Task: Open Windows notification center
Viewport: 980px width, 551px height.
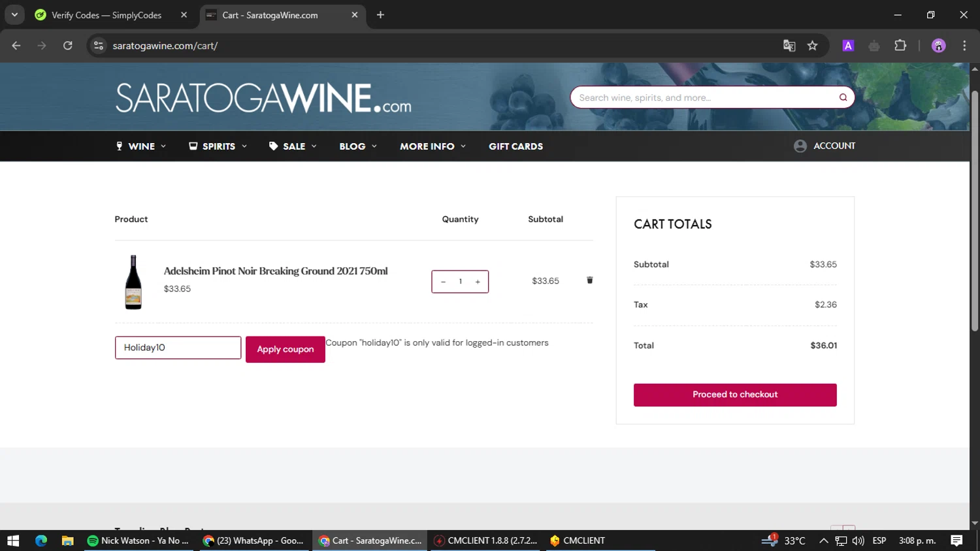Action: (x=956, y=541)
